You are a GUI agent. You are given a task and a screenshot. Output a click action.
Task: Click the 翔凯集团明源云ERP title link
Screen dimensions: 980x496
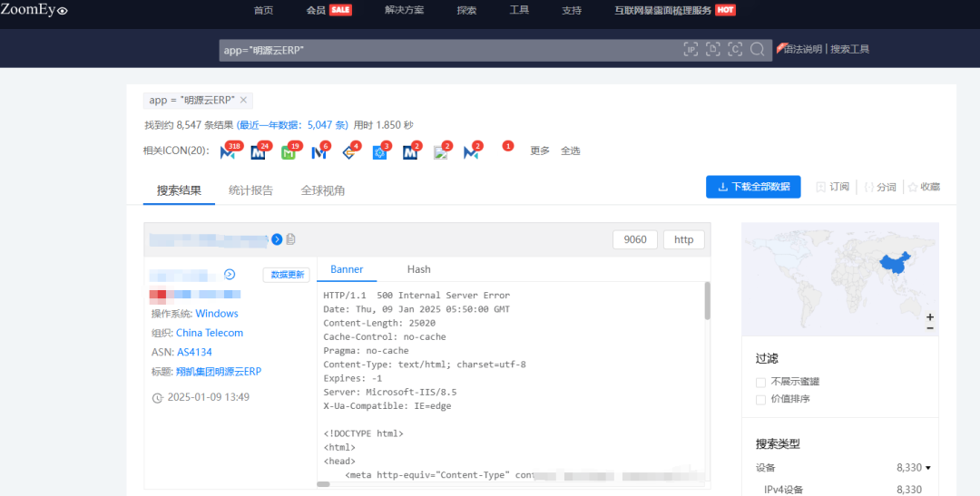(219, 372)
